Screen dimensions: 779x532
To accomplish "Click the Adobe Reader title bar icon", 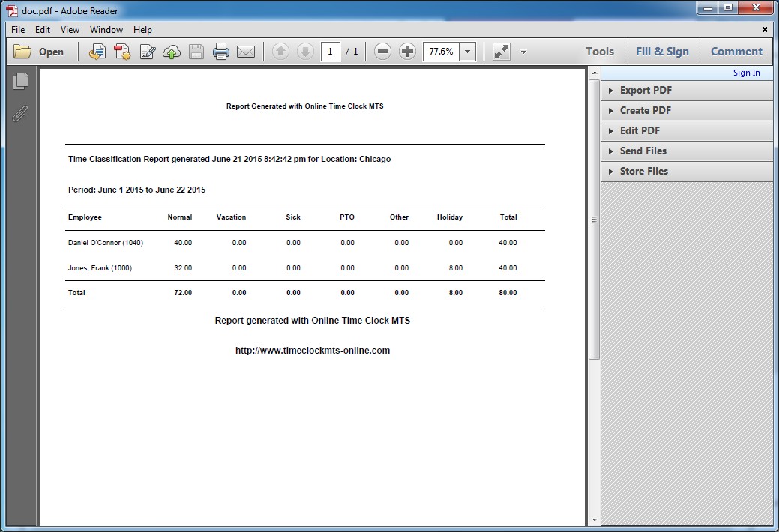I will point(11,10).
